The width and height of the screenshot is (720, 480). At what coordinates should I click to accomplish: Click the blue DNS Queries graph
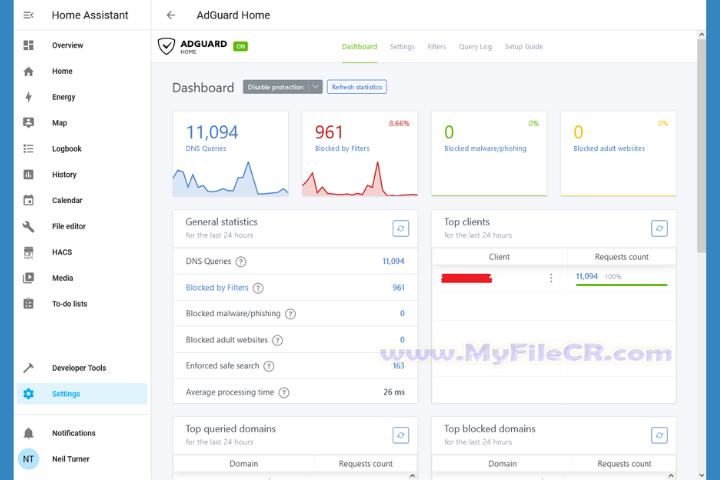(231, 179)
